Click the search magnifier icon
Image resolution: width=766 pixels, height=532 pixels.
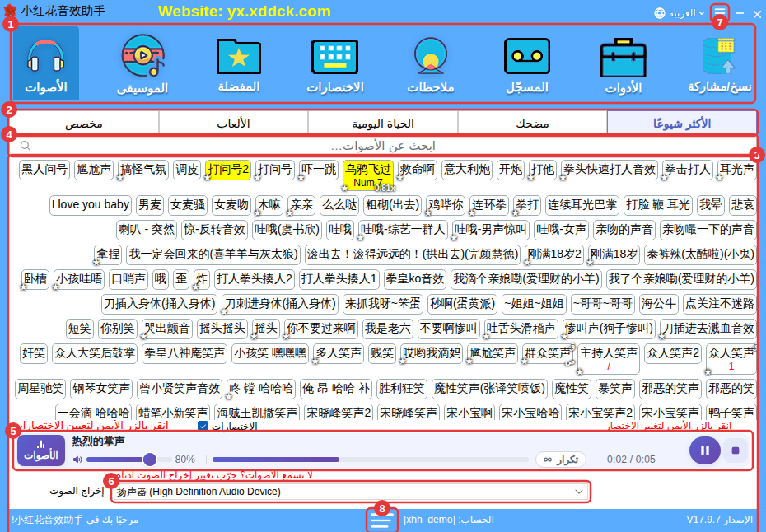coord(26,146)
